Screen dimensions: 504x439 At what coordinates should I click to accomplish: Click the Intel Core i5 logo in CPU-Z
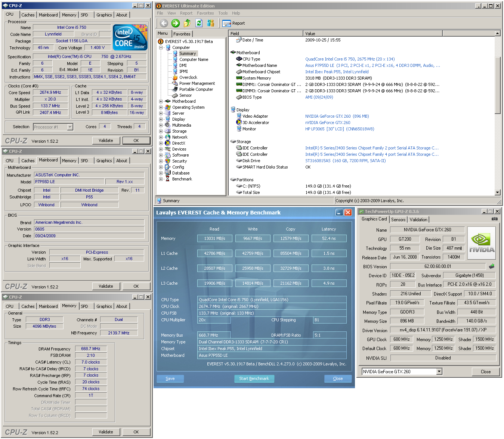point(130,37)
